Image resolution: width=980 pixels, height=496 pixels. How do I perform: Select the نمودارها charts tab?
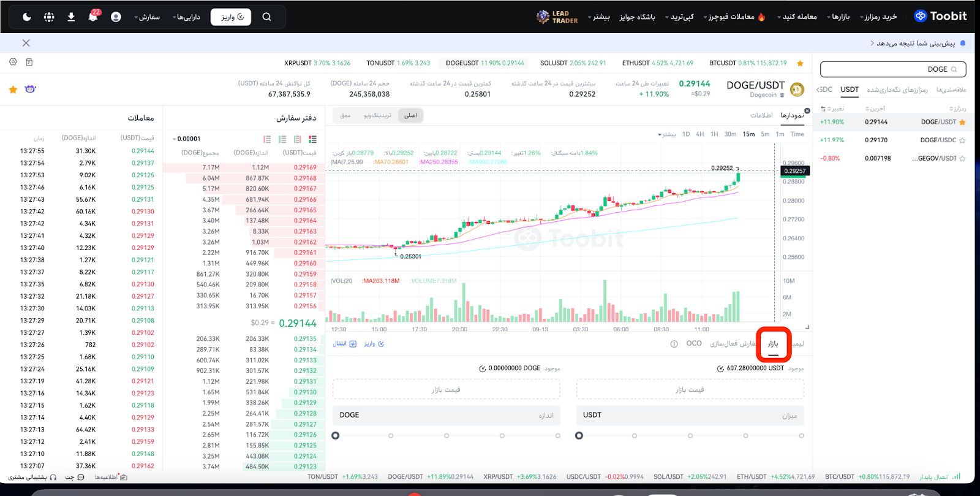(792, 115)
